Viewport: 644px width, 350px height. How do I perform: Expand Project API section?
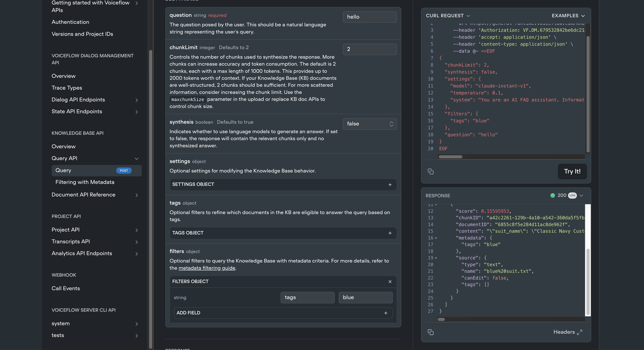[x=137, y=230]
